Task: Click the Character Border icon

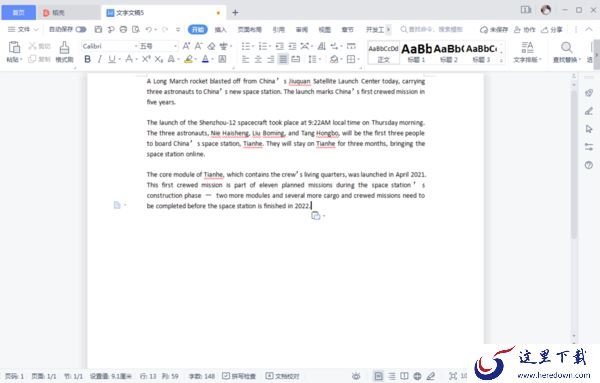Action: 222,59
